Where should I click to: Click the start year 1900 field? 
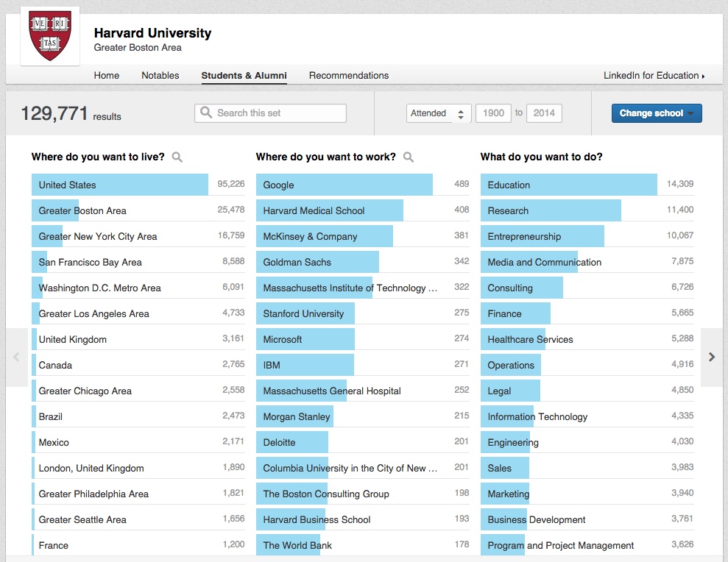[x=493, y=113]
